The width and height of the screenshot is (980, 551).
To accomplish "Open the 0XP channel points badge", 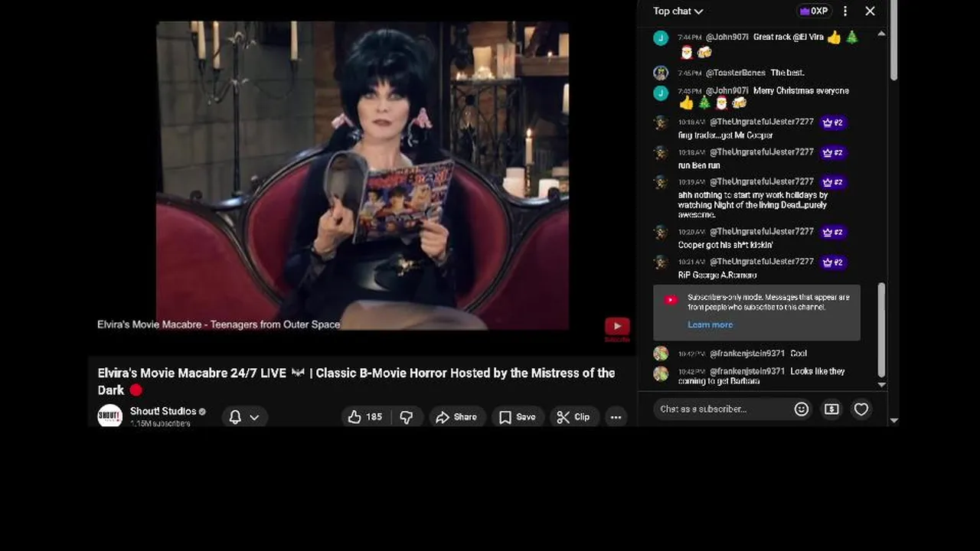I will [814, 11].
